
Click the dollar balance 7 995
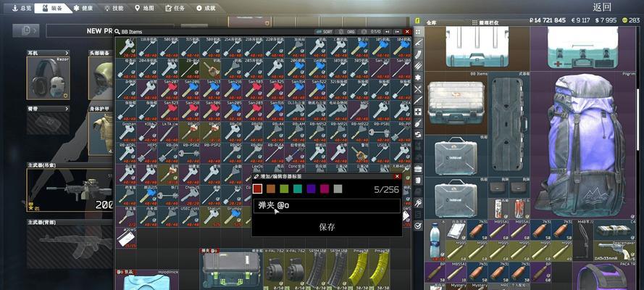[606, 20]
